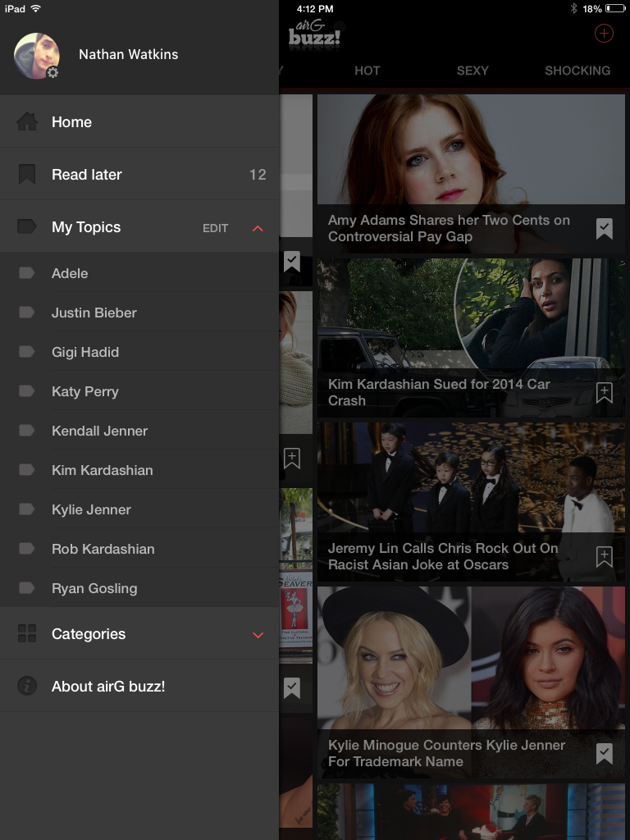Unsave Kylie Minogue article bookmark
This screenshot has height=840, width=630.
pos(605,754)
